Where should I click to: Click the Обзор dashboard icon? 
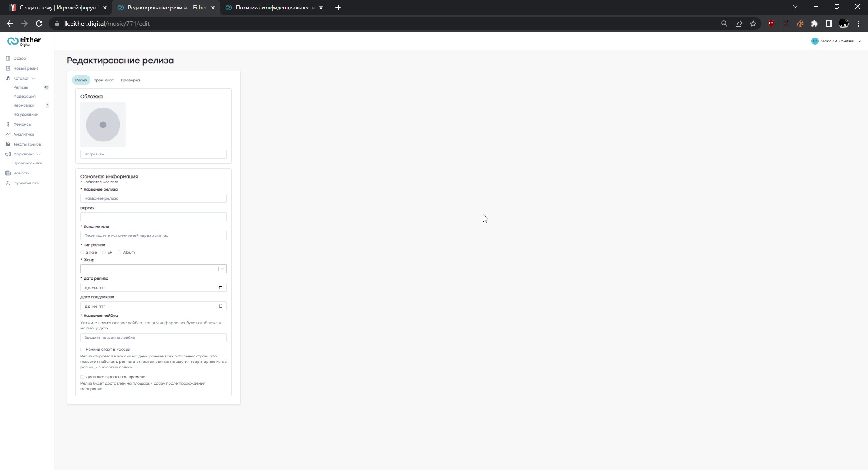coord(8,58)
